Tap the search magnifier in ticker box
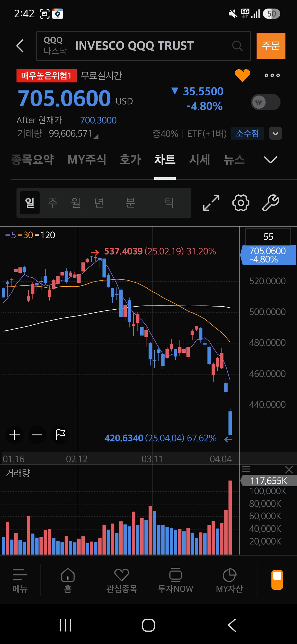Viewport: 297px width, 644px height. point(237,46)
